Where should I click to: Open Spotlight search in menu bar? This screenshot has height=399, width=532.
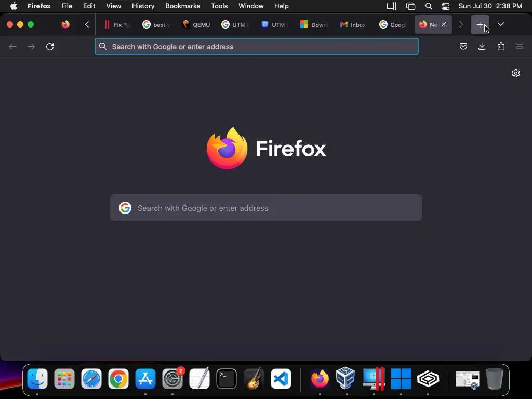[429, 6]
